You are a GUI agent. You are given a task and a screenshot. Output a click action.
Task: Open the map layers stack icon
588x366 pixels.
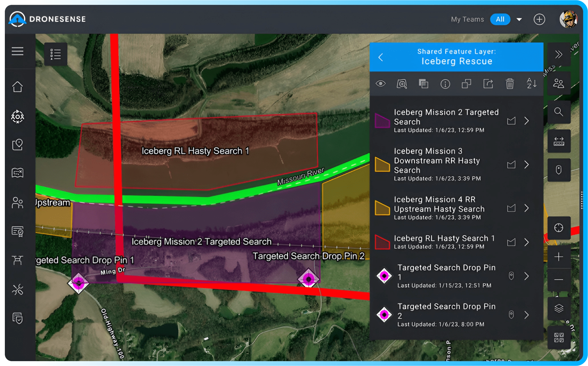click(x=559, y=309)
